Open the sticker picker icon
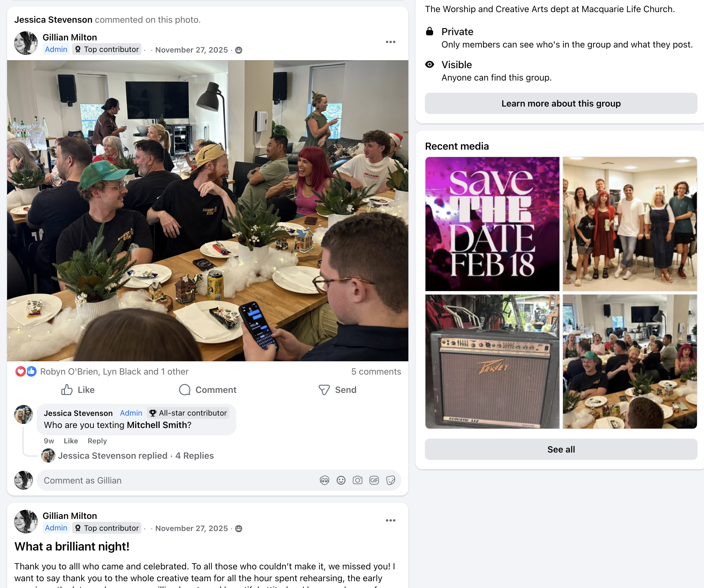 tap(391, 480)
